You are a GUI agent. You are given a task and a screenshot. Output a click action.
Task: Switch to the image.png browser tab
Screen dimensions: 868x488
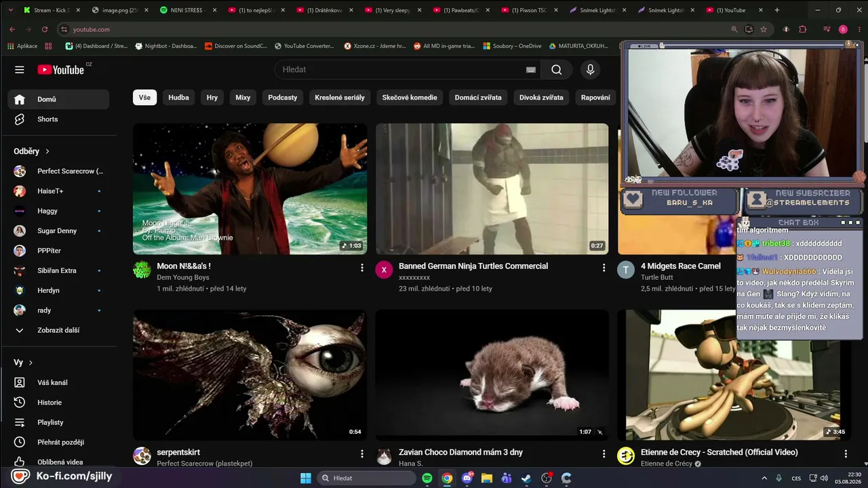click(119, 10)
